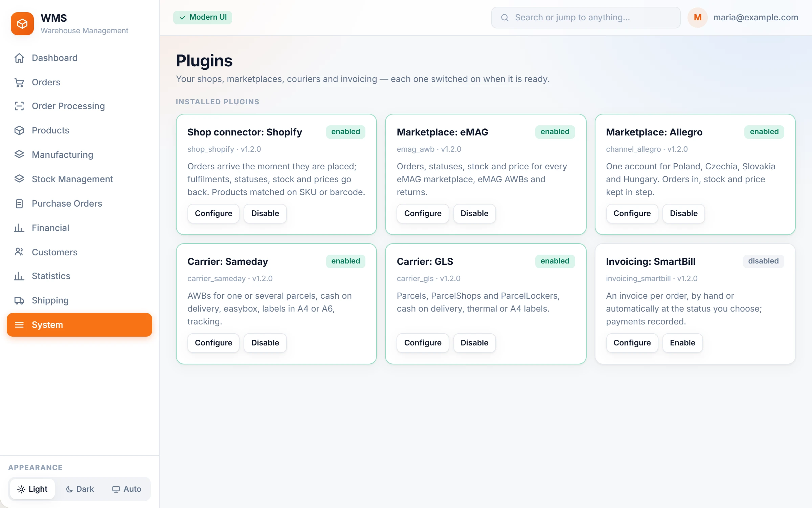Click the Statistics chart icon
Image resolution: width=812 pixels, height=508 pixels.
click(19, 276)
